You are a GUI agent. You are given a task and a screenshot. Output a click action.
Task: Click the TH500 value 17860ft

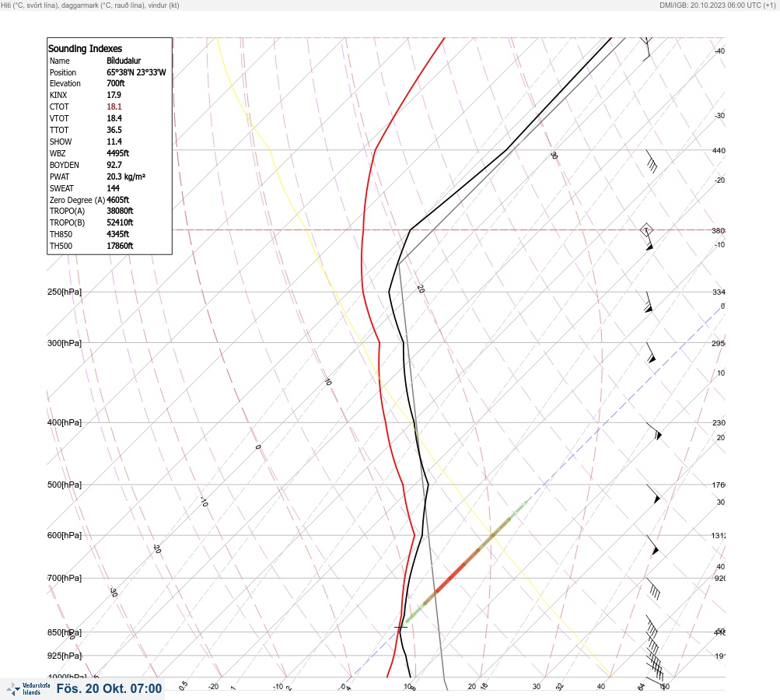tap(120, 246)
